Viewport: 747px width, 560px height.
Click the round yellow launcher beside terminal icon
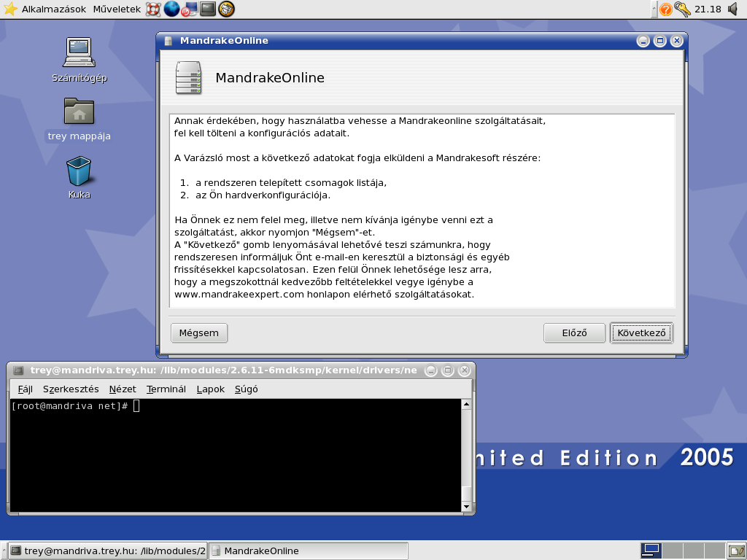(226, 9)
